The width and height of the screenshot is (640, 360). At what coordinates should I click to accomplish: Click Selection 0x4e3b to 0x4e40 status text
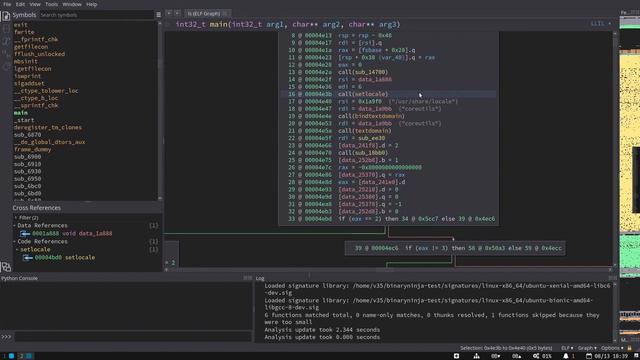click(506, 348)
